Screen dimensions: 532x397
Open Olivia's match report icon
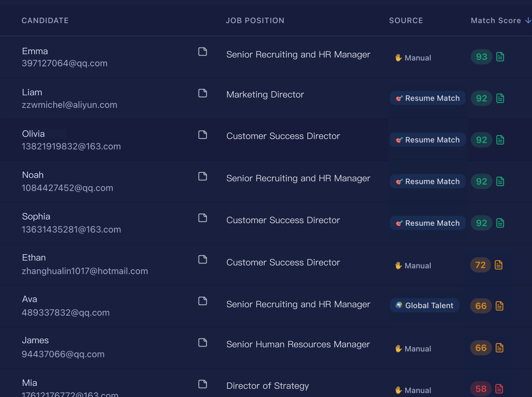(500, 140)
